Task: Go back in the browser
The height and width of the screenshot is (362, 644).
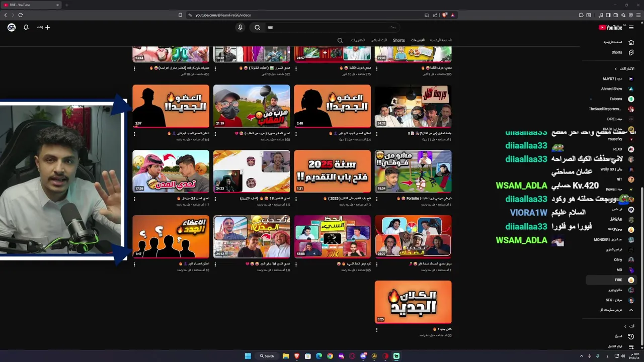Action: tap(6, 15)
